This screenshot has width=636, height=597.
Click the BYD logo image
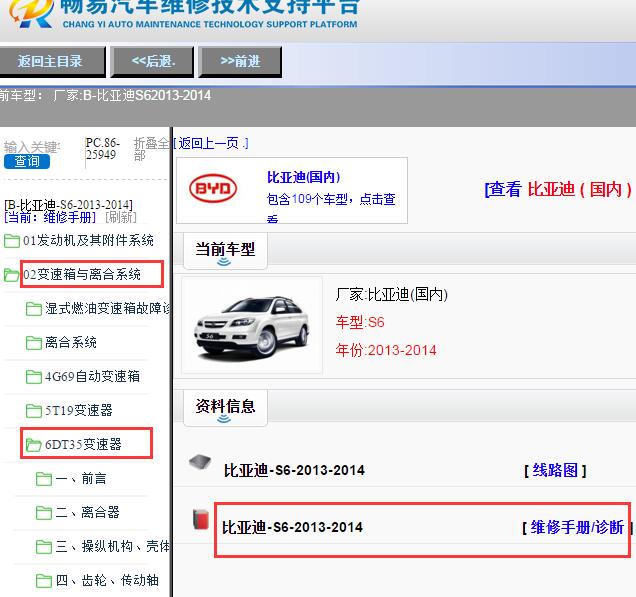point(213,188)
